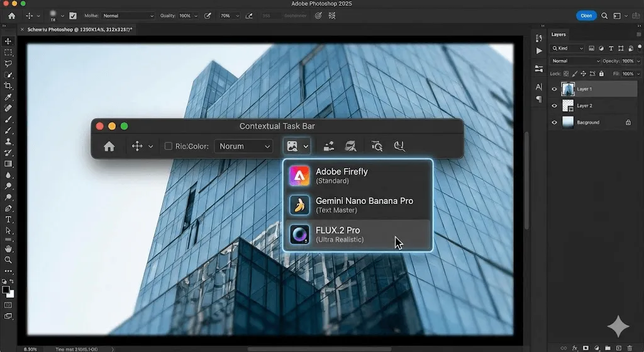The height and width of the screenshot is (352, 644).
Task: Expand the layer blend mode Normal dropdown
Action: [575, 61]
